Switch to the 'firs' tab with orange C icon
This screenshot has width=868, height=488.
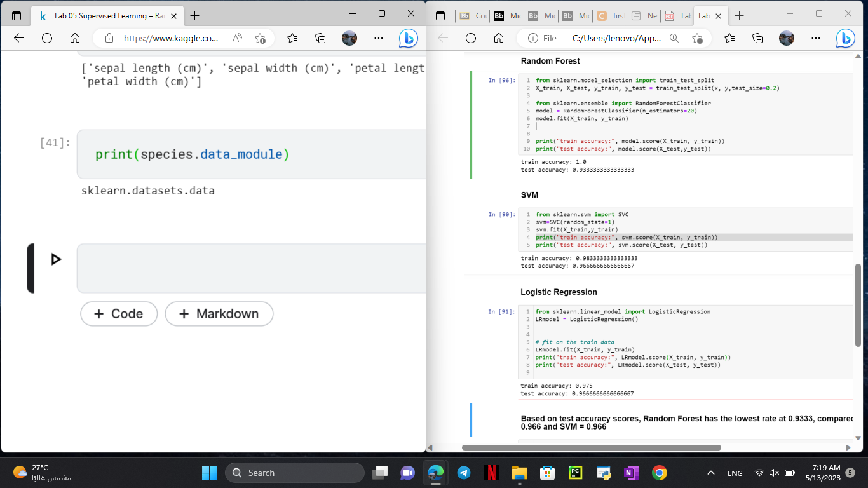[x=610, y=15]
